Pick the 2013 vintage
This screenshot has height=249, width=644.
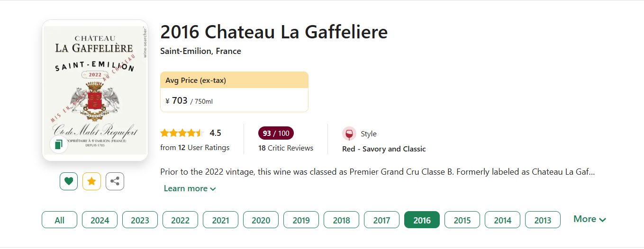pyautogui.click(x=543, y=220)
